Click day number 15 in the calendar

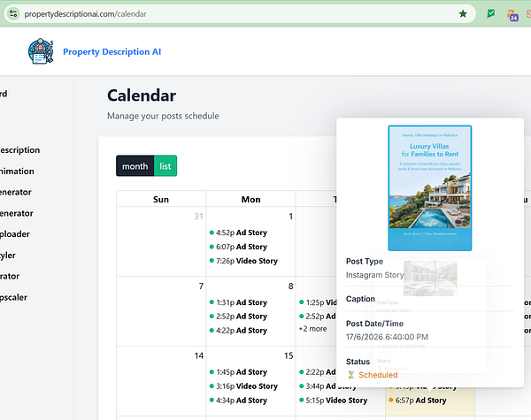(x=289, y=355)
